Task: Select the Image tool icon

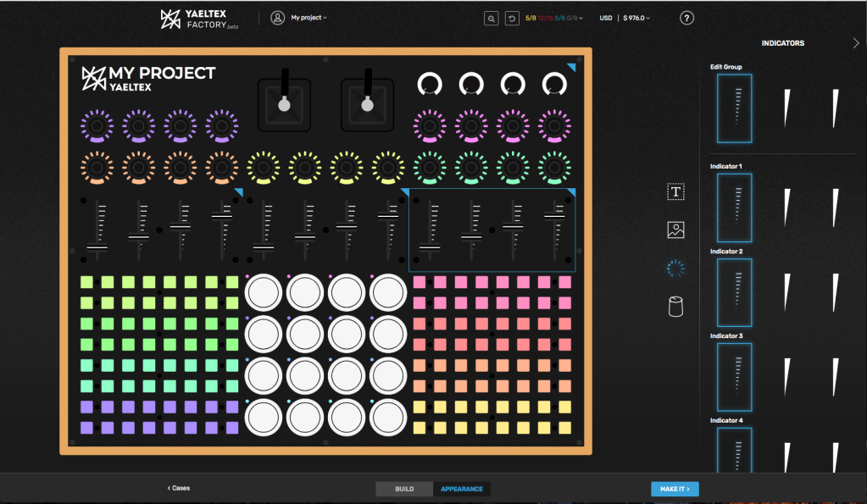Action: (675, 230)
